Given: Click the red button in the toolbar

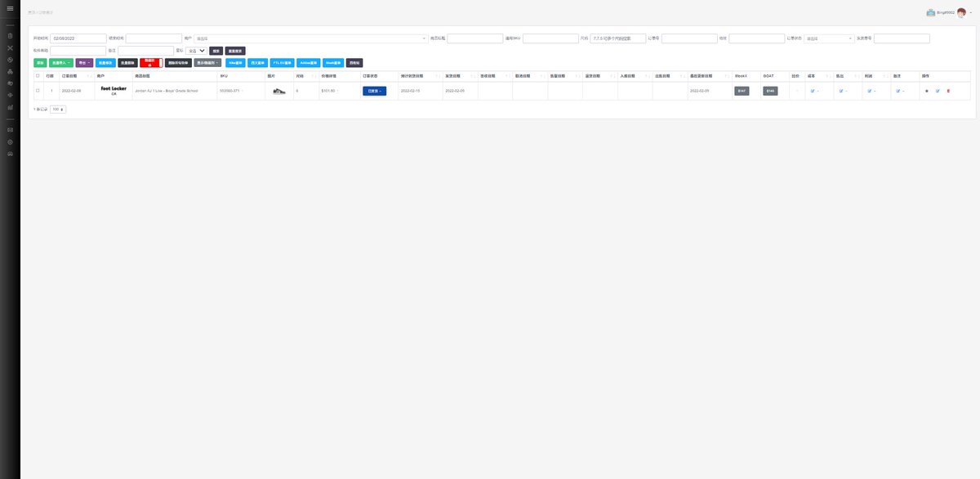Looking at the screenshot, I should pos(151,62).
